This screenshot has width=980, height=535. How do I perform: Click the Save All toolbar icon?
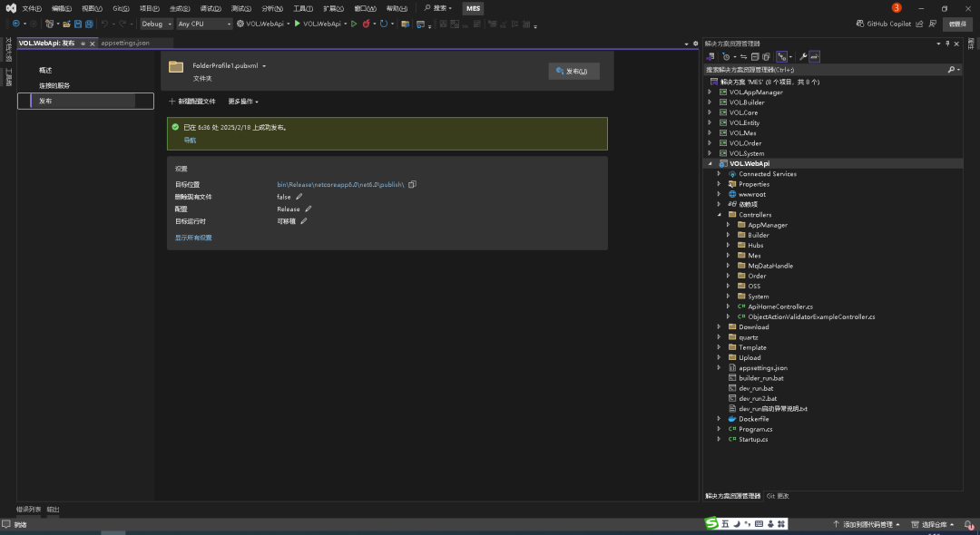(88, 24)
